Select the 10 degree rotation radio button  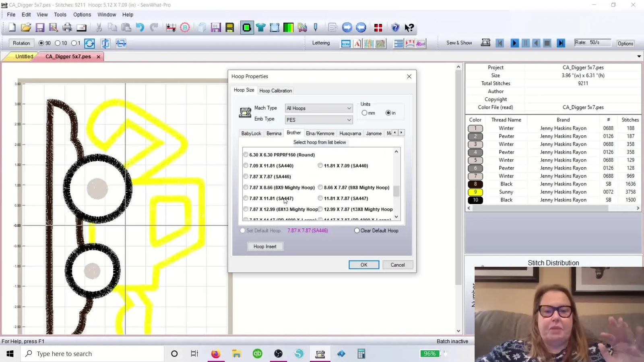(x=58, y=43)
